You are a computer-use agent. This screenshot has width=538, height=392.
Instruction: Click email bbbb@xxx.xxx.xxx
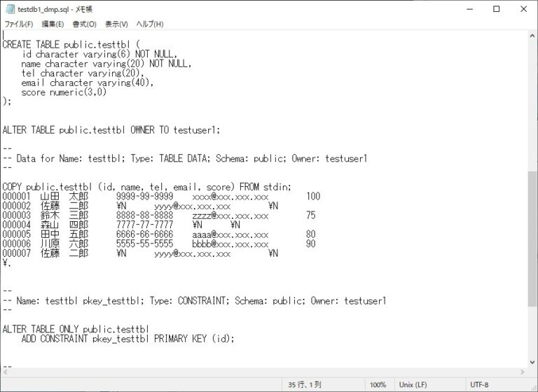tap(230, 244)
